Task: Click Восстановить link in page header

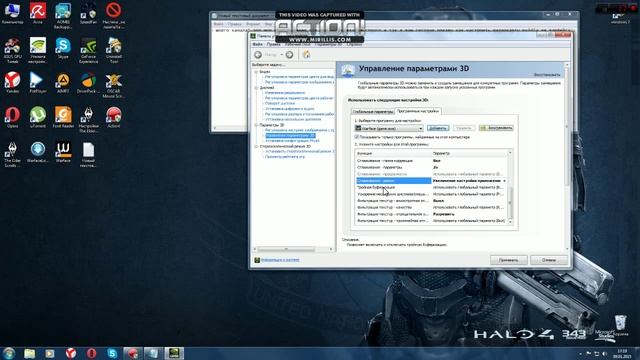Action: coord(547,75)
